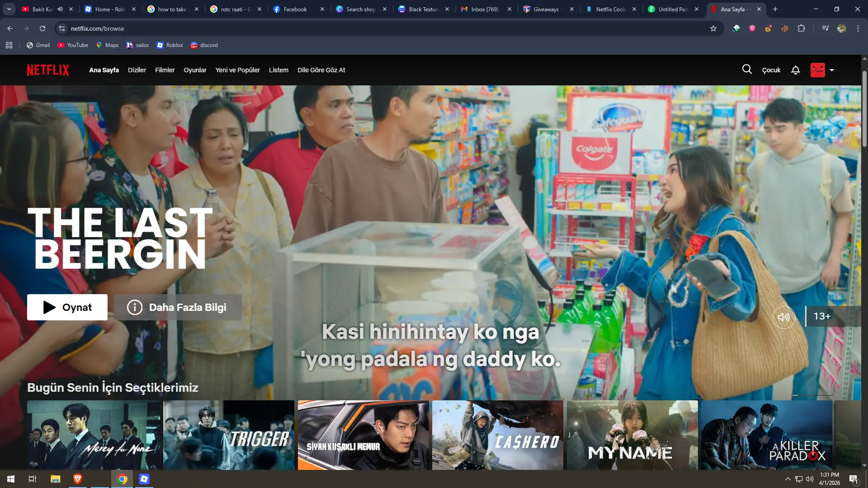Image resolution: width=868 pixels, height=488 pixels.
Task: Launch Brave browser from taskbar
Action: click(78, 479)
